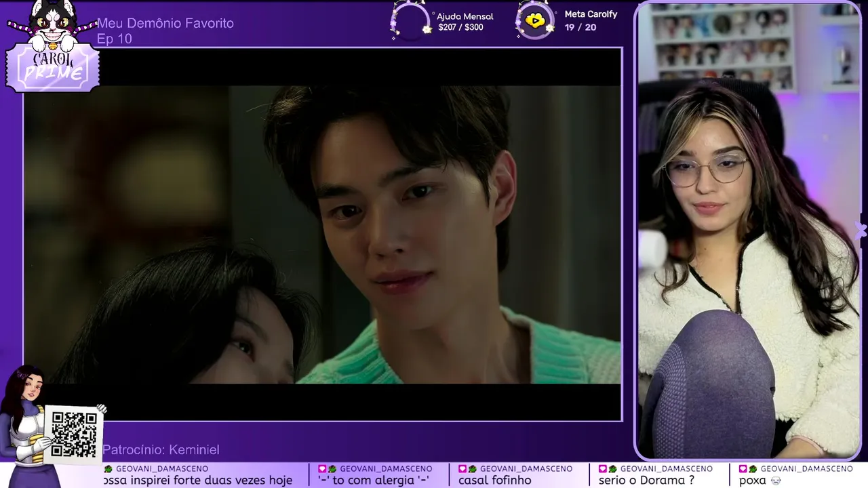Click the heart badge above 'poxa'
The width and height of the screenshot is (868, 488).
743,469
